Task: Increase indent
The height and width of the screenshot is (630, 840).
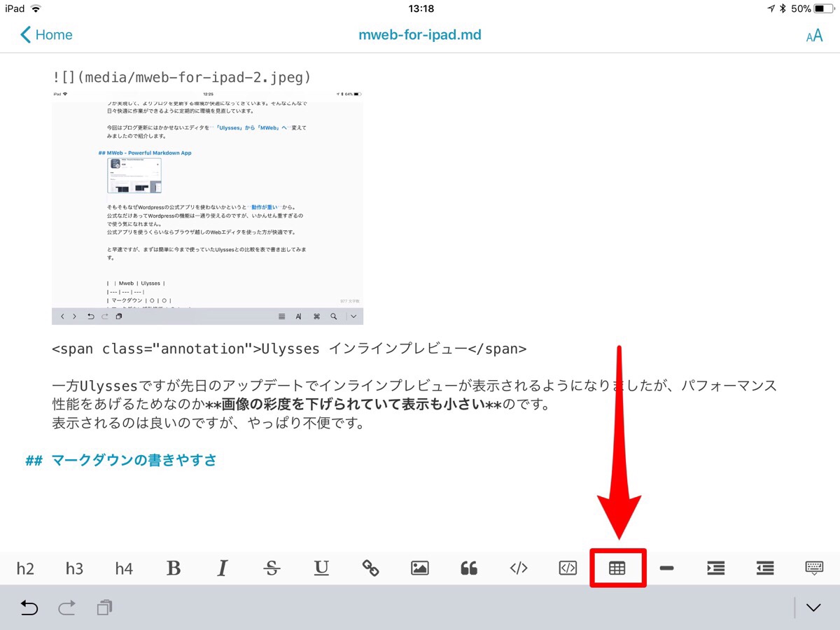Action: pos(715,568)
